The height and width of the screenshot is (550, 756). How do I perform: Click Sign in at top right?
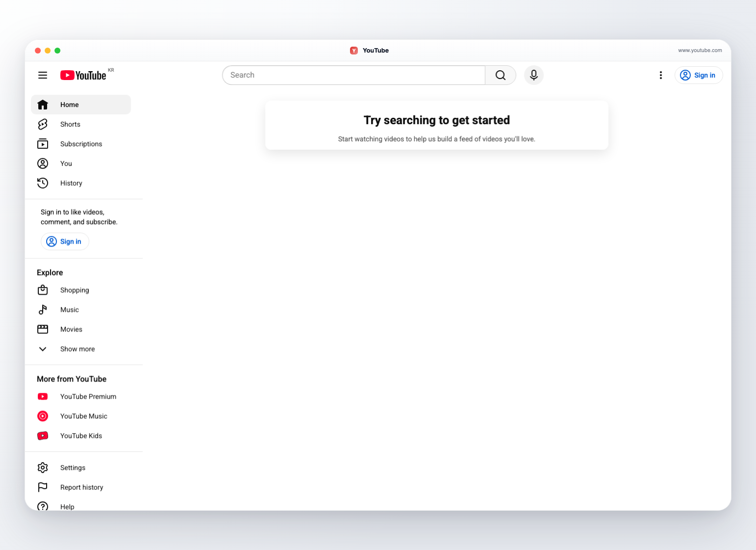pyautogui.click(x=698, y=75)
